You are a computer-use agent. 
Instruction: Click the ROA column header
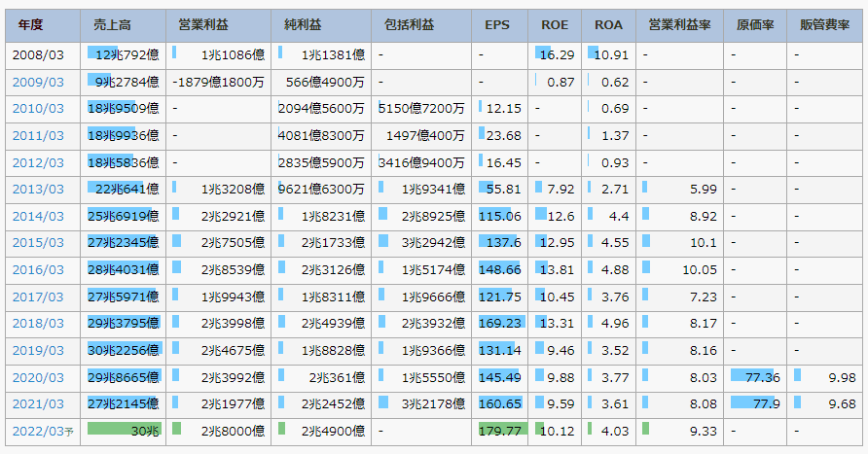point(608,25)
